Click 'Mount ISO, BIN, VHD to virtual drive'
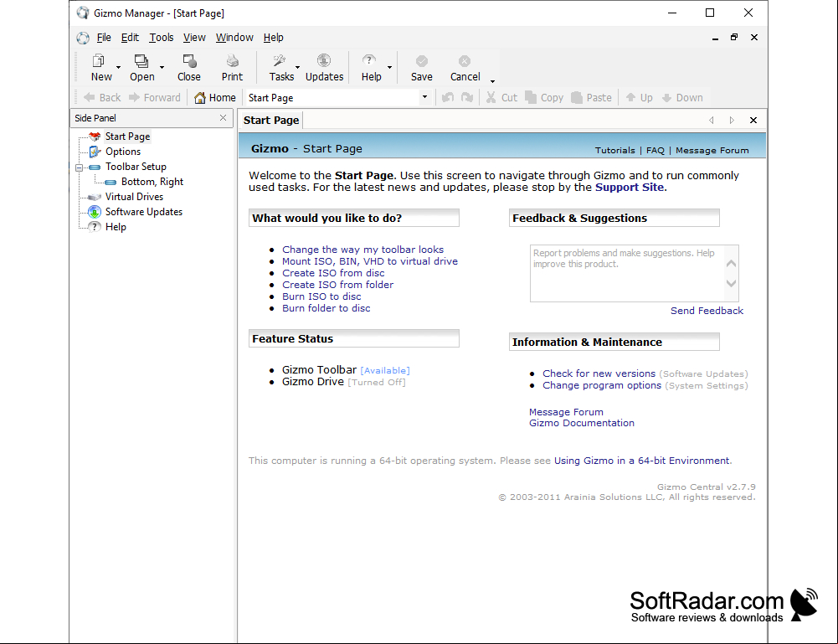This screenshot has height=644, width=838. (370, 261)
